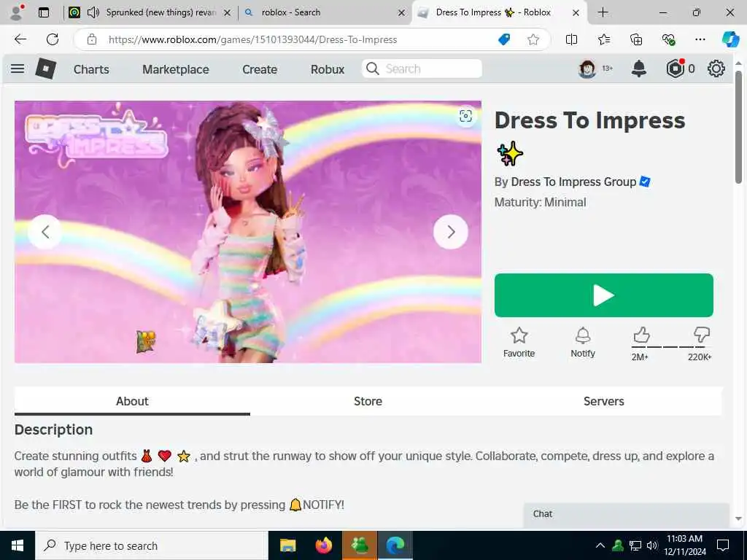This screenshot has width=747, height=560.
Task: Click the magnifier icon in Roblox search
Action: 373,69
